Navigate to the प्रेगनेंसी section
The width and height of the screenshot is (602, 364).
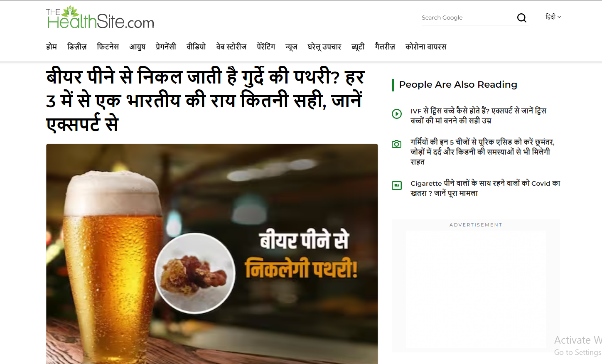click(166, 47)
